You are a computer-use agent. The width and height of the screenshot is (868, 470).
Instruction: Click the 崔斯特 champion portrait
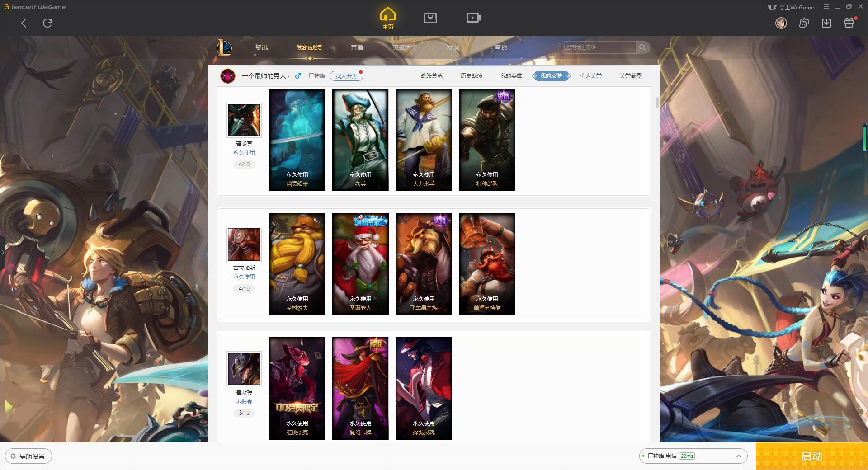244,369
